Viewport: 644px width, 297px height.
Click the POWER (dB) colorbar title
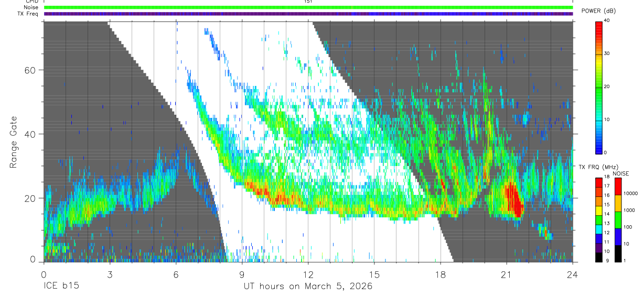pos(599,11)
